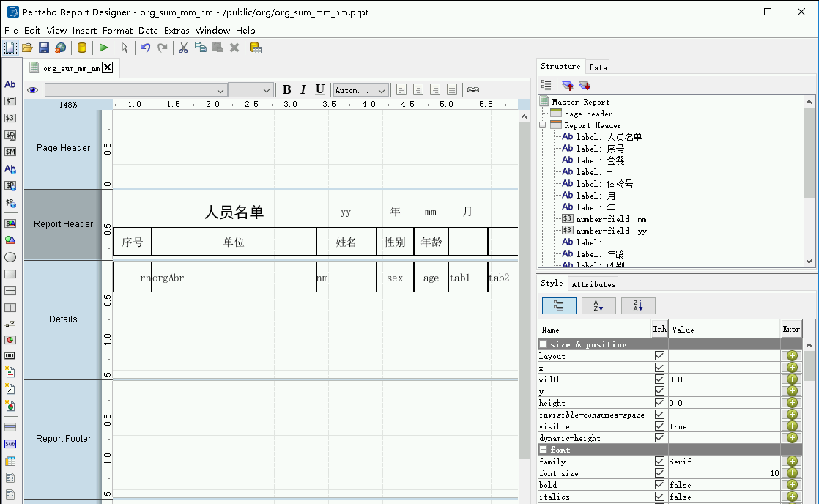
Task: Pick the ellipse shape palette element
Action: [10, 257]
